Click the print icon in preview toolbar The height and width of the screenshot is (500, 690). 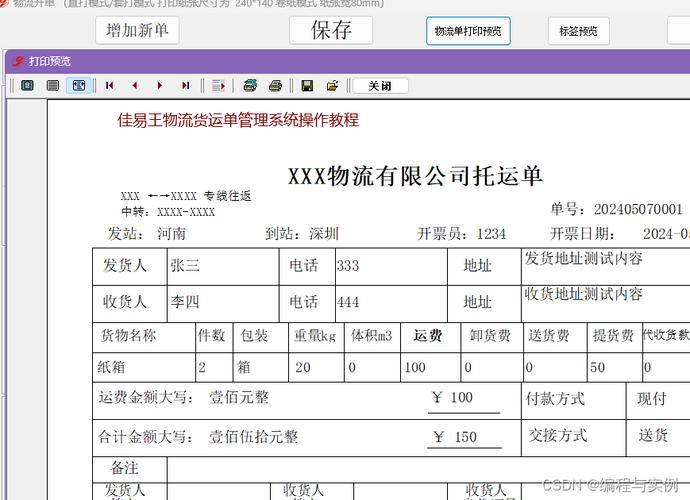tap(275, 85)
